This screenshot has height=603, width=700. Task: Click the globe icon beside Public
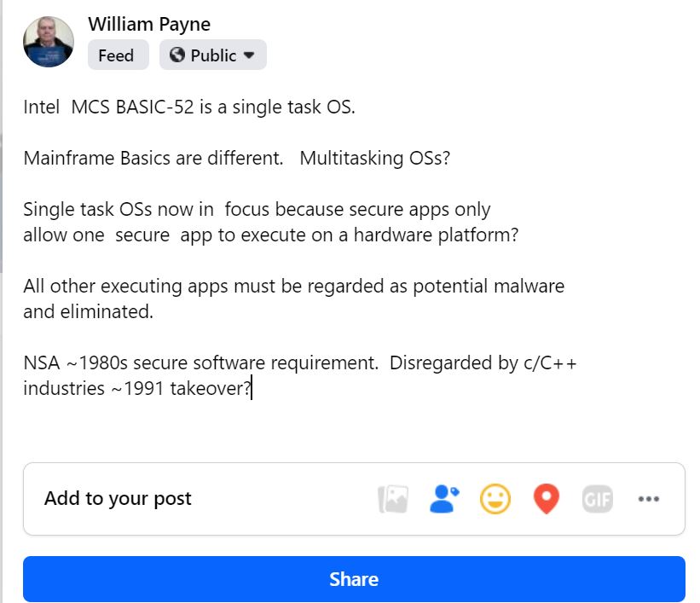point(176,55)
